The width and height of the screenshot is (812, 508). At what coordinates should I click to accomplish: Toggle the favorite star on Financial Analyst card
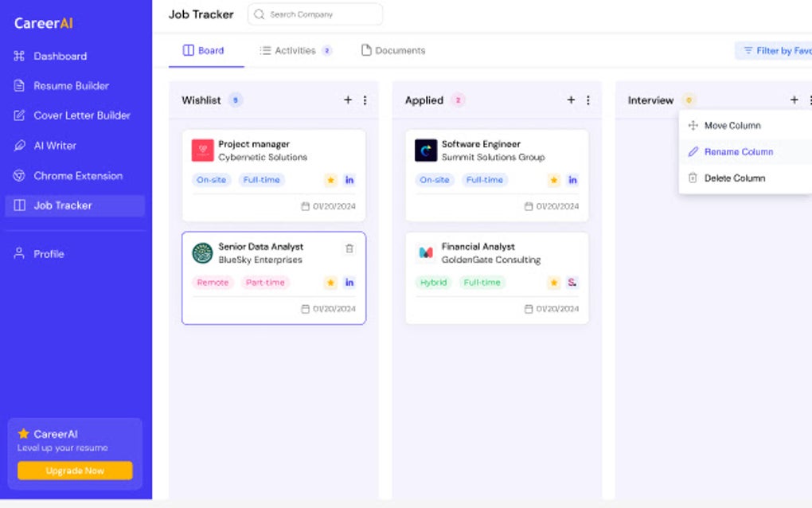click(553, 282)
